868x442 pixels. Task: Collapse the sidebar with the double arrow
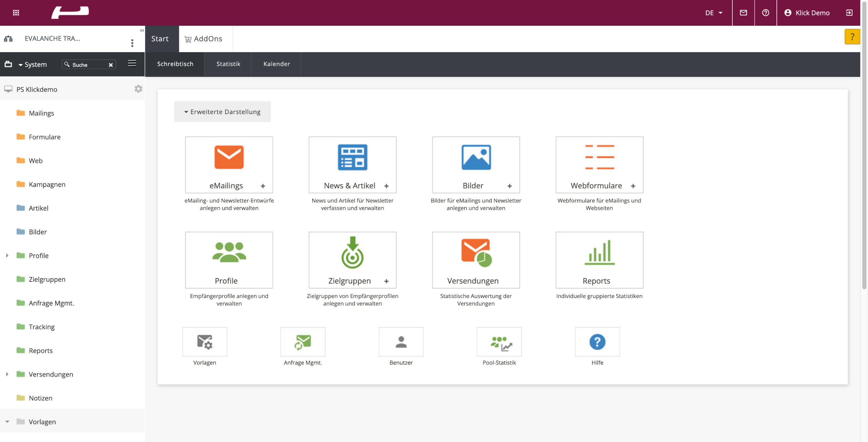(x=142, y=30)
